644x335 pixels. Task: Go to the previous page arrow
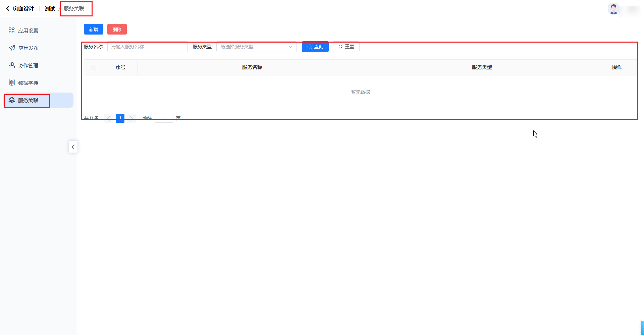pos(108,118)
